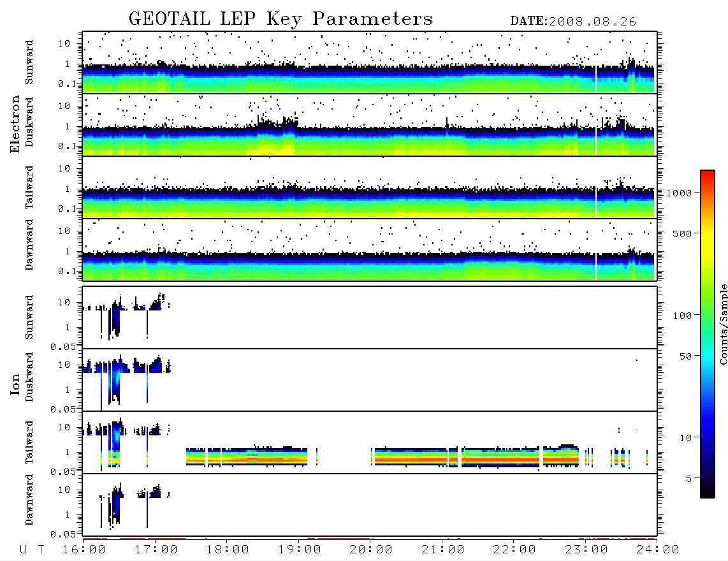Click the GEOTAIL LEP Key Parameters title

(280, 19)
